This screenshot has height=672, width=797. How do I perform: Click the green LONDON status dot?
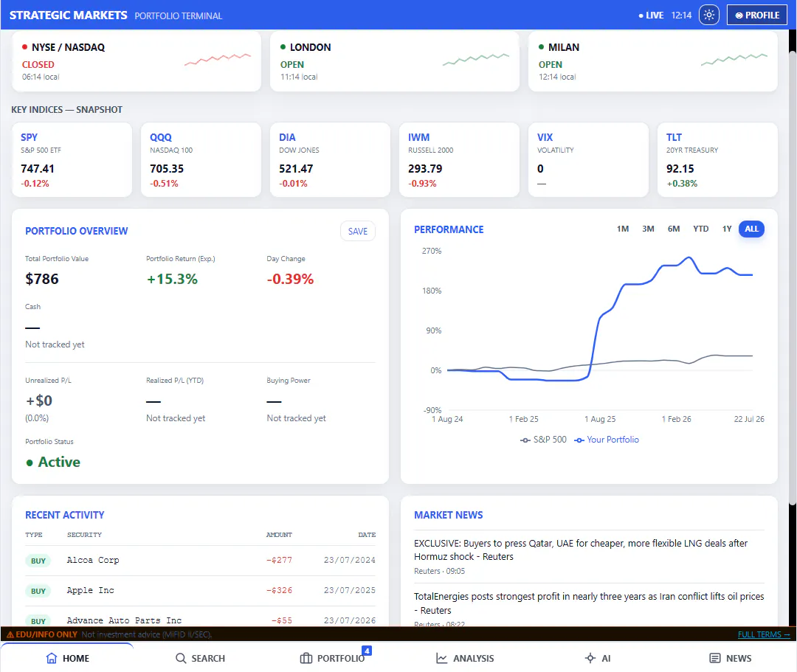pyautogui.click(x=283, y=46)
